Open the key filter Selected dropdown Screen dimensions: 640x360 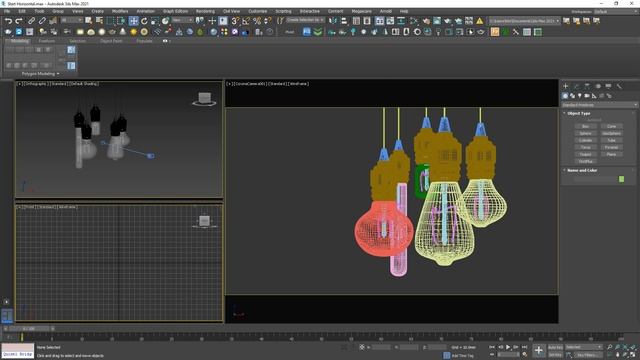point(583,347)
